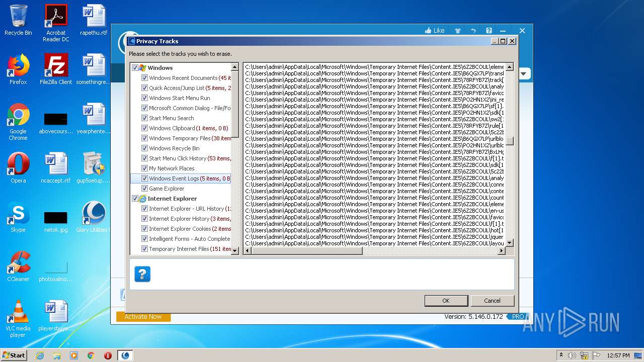Open Recycle Bin desktop icon
The height and width of the screenshot is (362, 644).
click(18, 20)
